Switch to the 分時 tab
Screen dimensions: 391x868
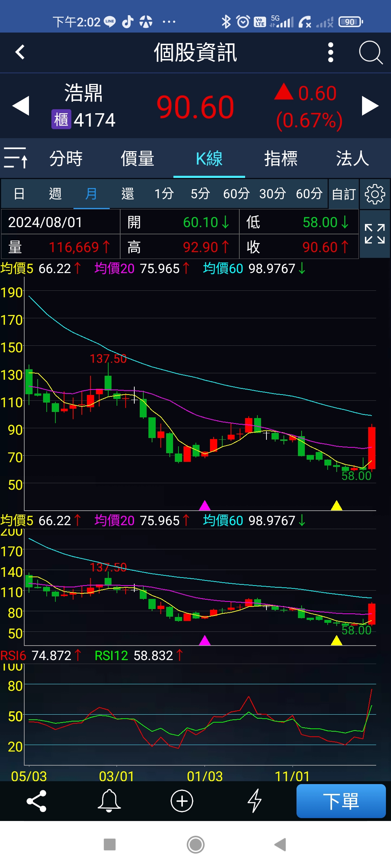pos(66,158)
